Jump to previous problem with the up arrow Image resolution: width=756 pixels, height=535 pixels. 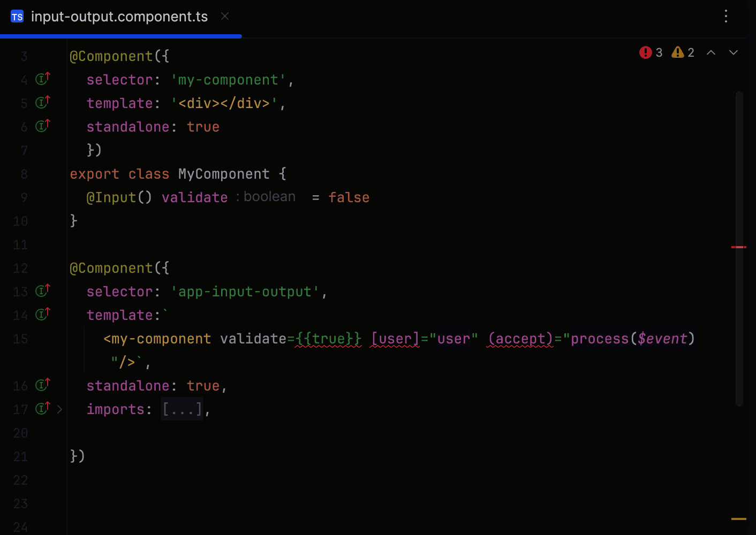point(712,53)
